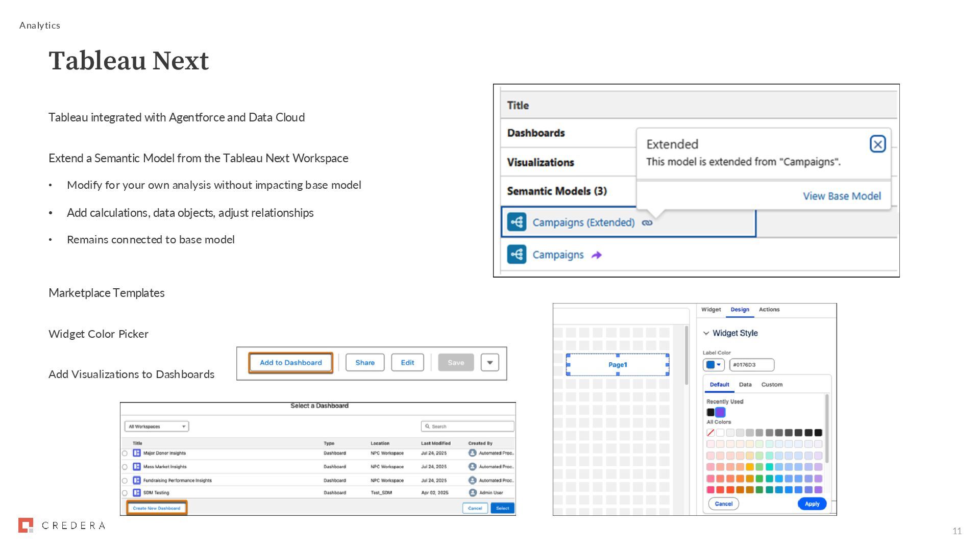Pick the purple recently used color swatch
980x551 pixels.
(720, 412)
